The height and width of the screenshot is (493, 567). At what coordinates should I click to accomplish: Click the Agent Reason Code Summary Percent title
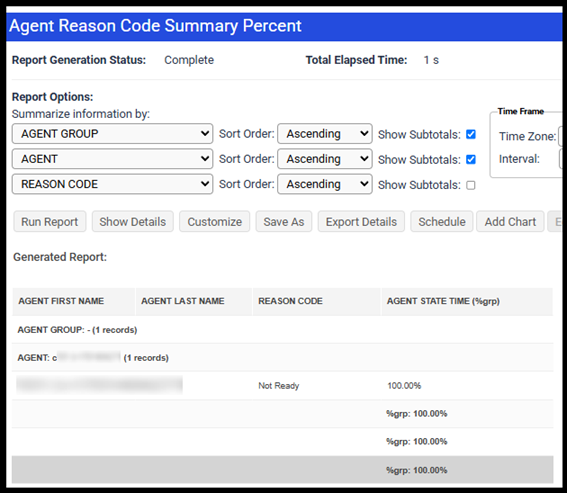pyautogui.click(x=155, y=26)
